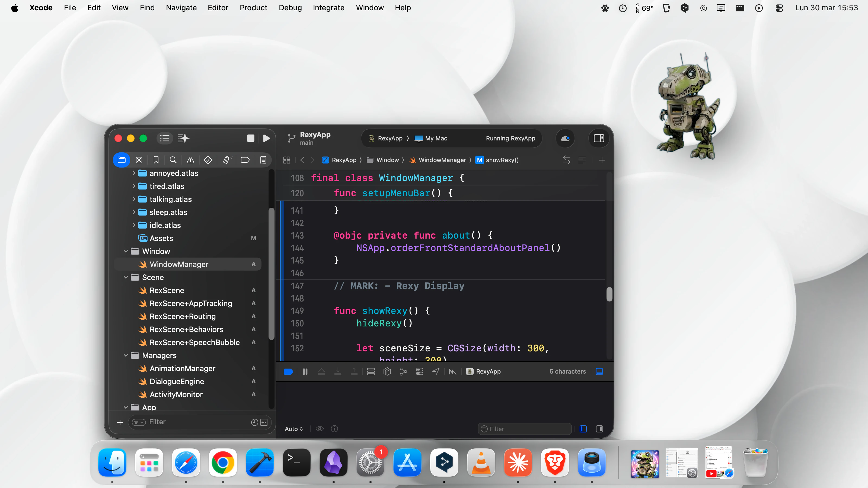
Task: Click the Debug View Hierarchy icon
Action: pos(387,371)
